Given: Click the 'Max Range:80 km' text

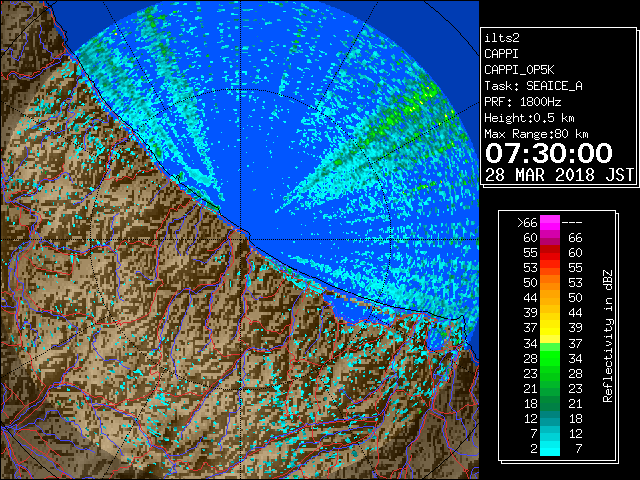Looking at the screenshot, I should point(536,134).
